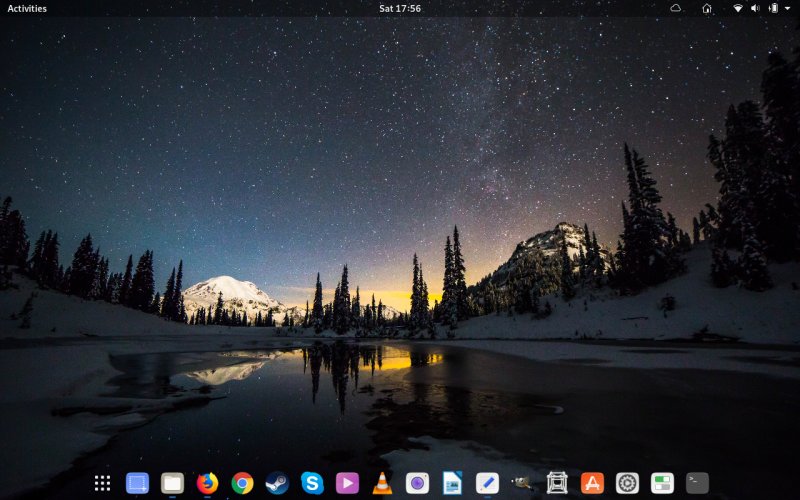Launch Firefox from the dock

(x=207, y=483)
